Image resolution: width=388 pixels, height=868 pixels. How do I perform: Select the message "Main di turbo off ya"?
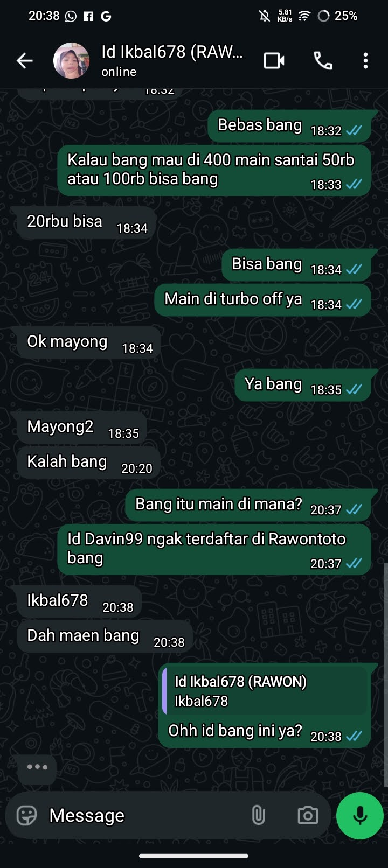263,300
